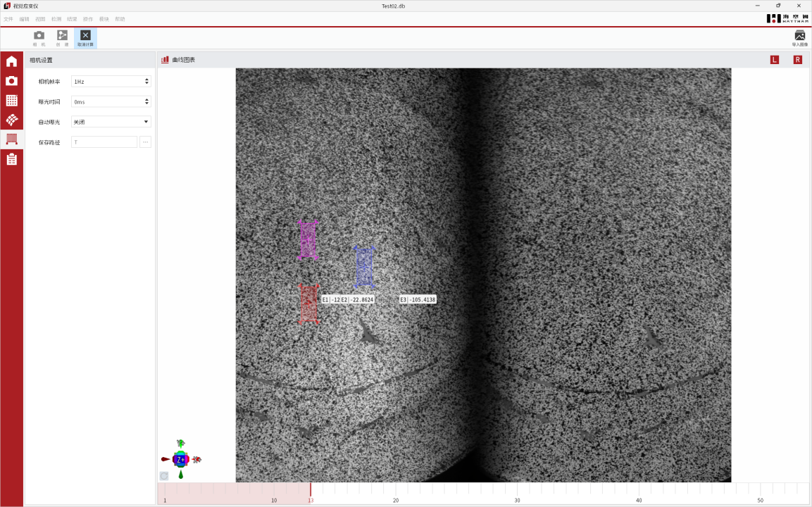Select the camera icon in red sidebar
The image size is (812, 507).
click(11, 81)
